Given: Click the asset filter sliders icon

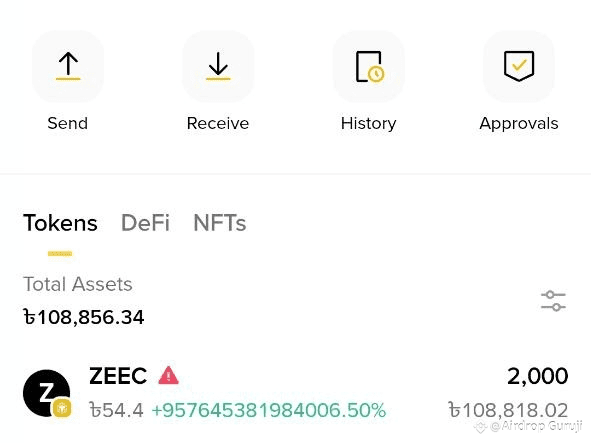Looking at the screenshot, I should [x=553, y=301].
